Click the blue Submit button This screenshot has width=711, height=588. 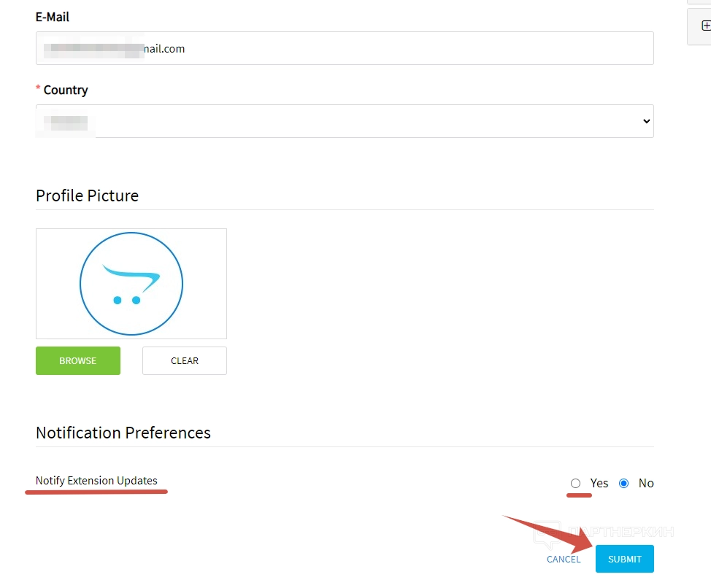(624, 559)
